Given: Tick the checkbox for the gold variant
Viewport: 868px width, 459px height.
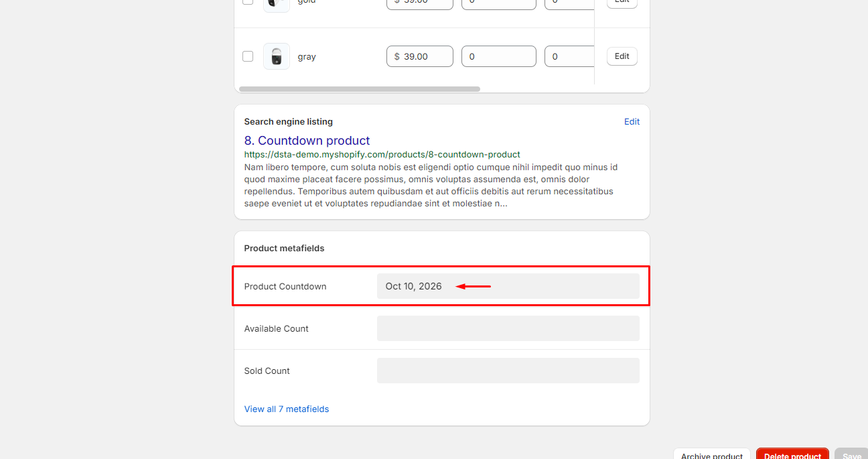Looking at the screenshot, I should (x=248, y=2).
